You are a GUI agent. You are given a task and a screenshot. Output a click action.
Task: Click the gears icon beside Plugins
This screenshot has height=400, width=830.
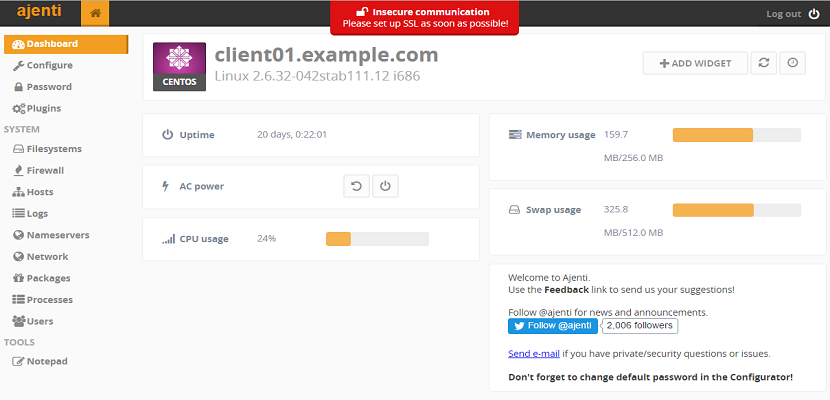(19, 108)
